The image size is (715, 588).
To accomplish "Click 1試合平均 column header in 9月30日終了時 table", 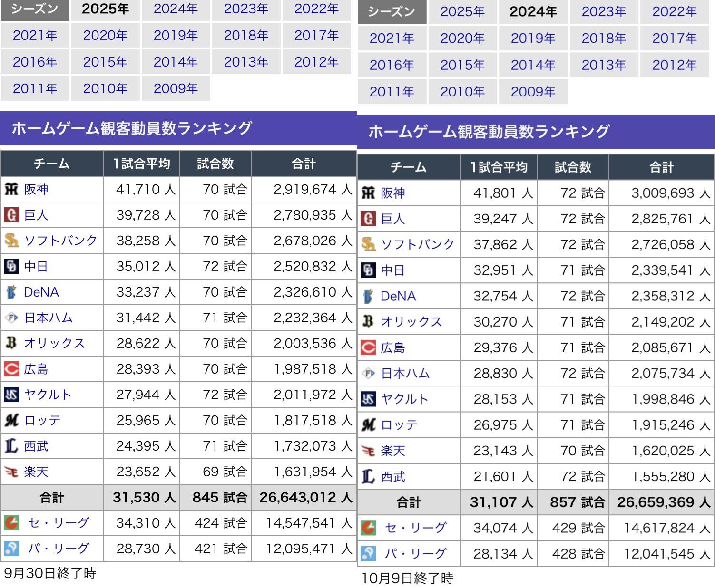I will pos(141,164).
